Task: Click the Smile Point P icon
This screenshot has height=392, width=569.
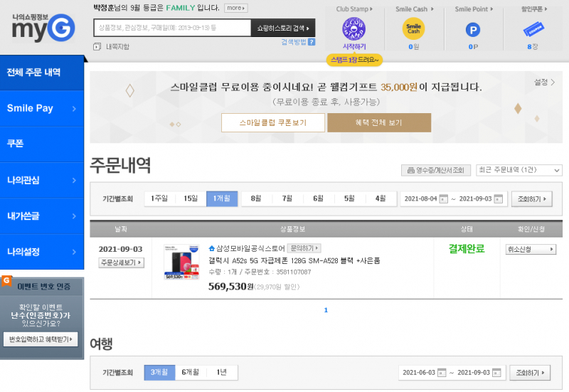Action: (x=472, y=30)
